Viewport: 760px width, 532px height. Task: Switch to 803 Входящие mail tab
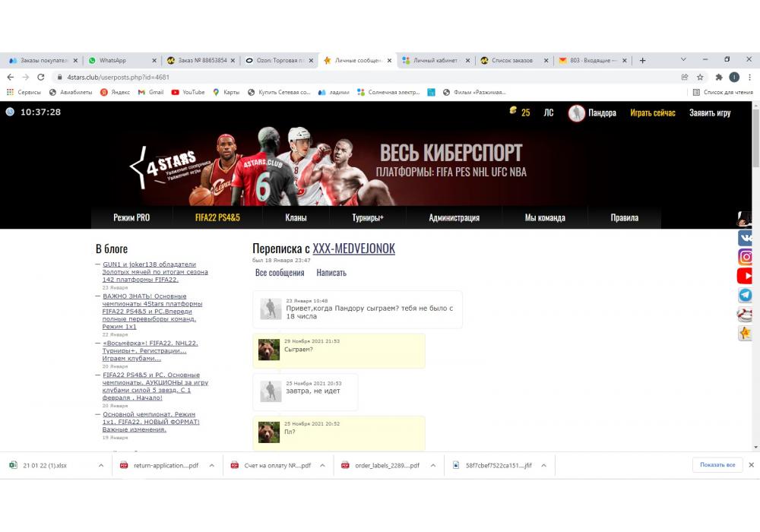(x=592, y=61)
